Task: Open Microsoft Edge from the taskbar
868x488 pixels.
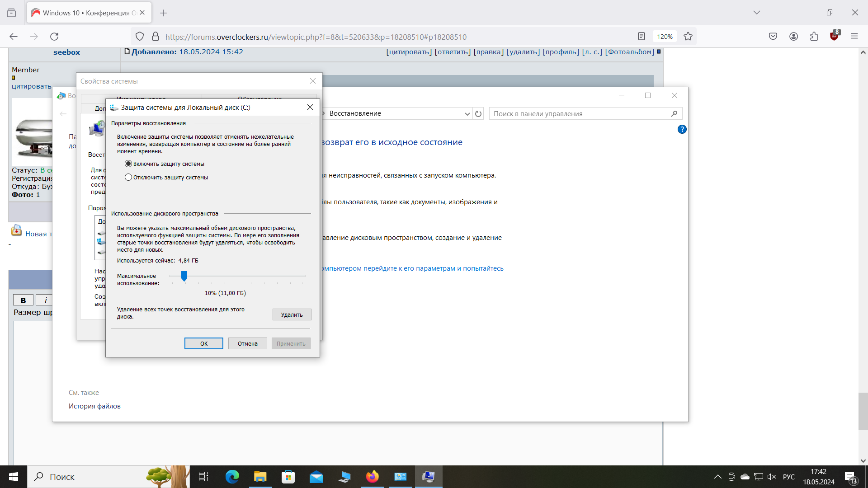Action: tap(232, 477)
